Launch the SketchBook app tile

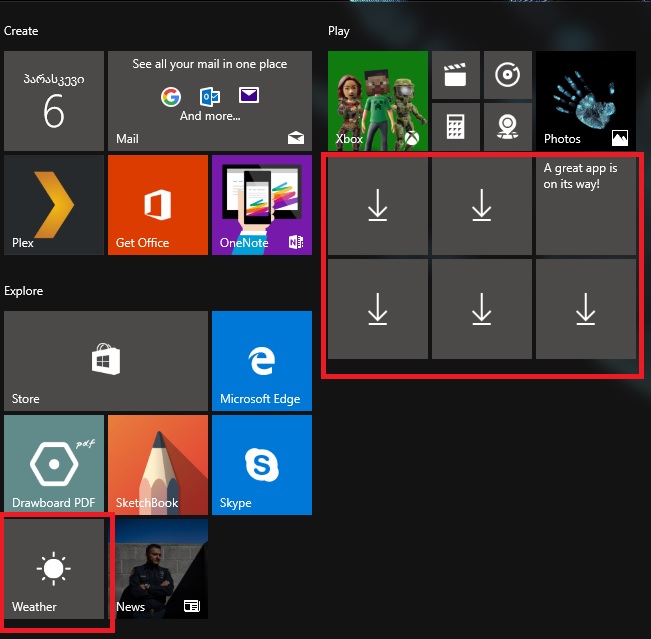coord(157,465)
